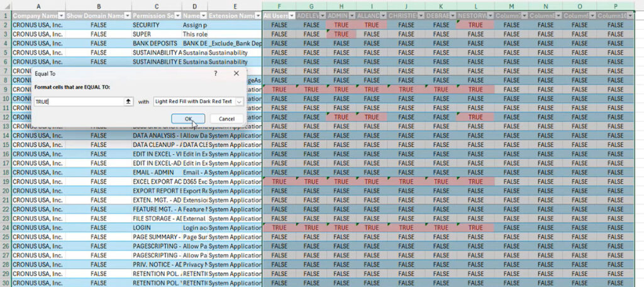The image size is (644, 287).
Task: Click the PRIV. NOTICE cell in row 28
Action: (157, 264)
